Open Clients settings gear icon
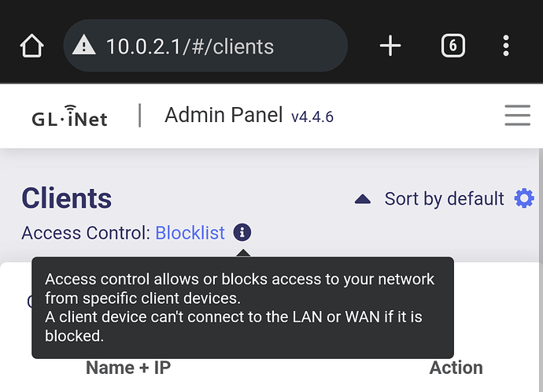 coord(524,198)
